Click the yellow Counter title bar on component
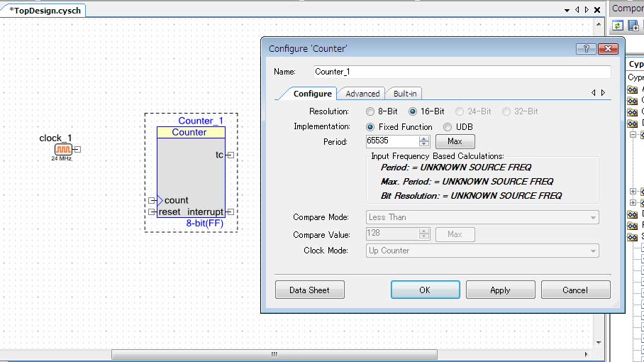The width and height of the screenshot is (644, 362). [x=191, y=132]
